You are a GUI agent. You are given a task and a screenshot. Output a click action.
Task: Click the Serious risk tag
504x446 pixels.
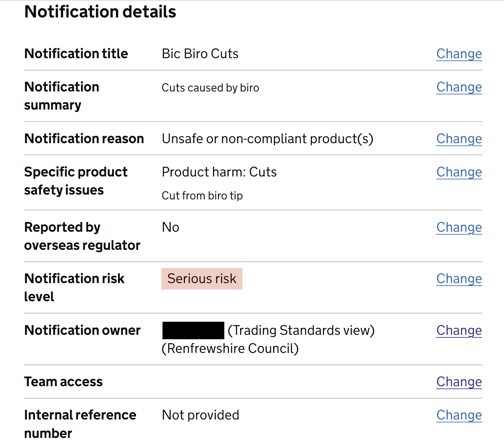tap(202, 279)
